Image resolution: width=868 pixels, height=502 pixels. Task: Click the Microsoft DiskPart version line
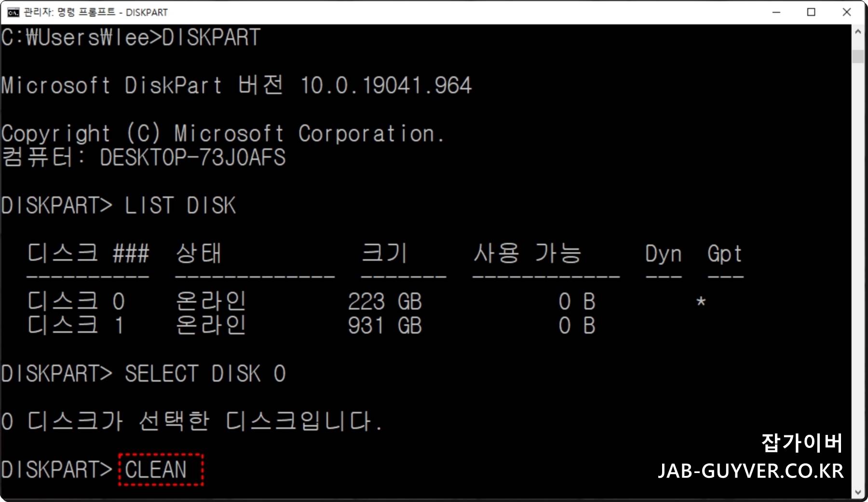[236, 85]
